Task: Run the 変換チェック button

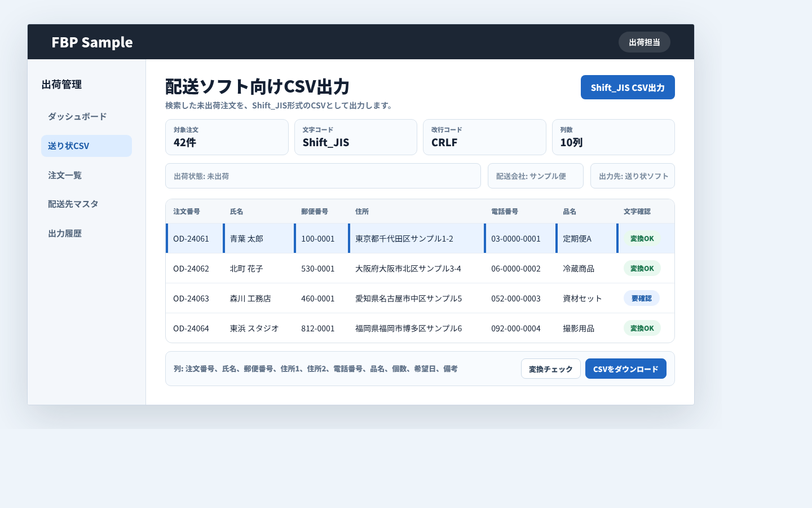Action: (x=551, y=369)
